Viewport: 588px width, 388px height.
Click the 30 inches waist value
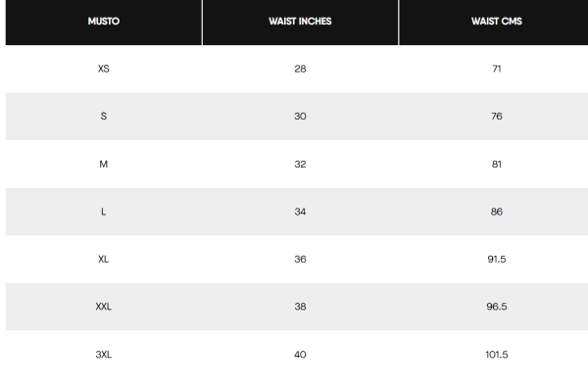pos(300,117)
